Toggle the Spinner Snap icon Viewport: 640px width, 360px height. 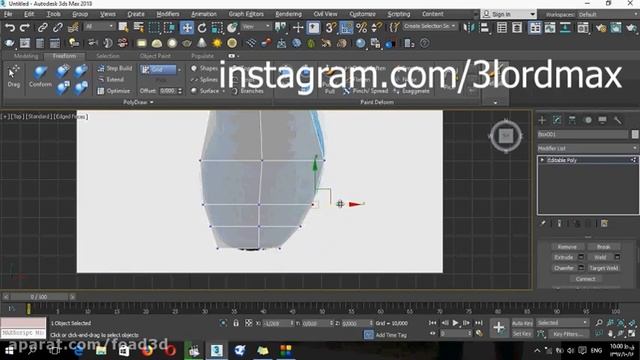pos(377,28)
